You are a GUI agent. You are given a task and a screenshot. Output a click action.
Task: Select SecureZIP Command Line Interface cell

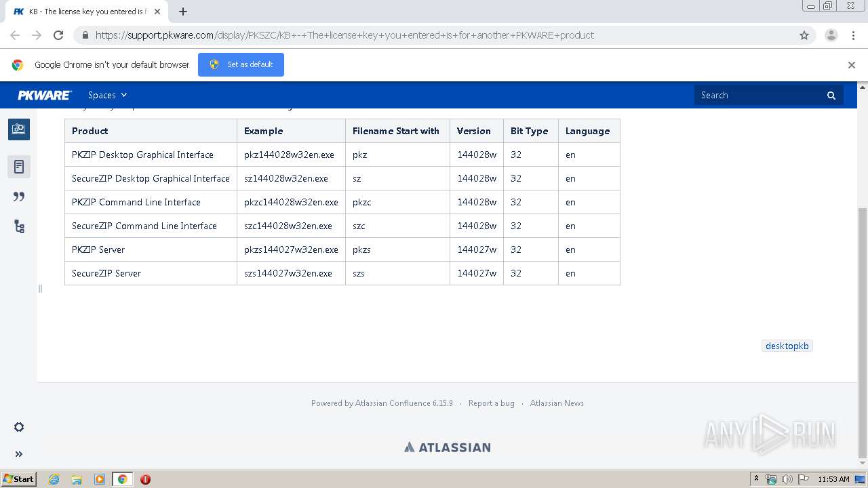pyautogui.click(x=151, y=226)
